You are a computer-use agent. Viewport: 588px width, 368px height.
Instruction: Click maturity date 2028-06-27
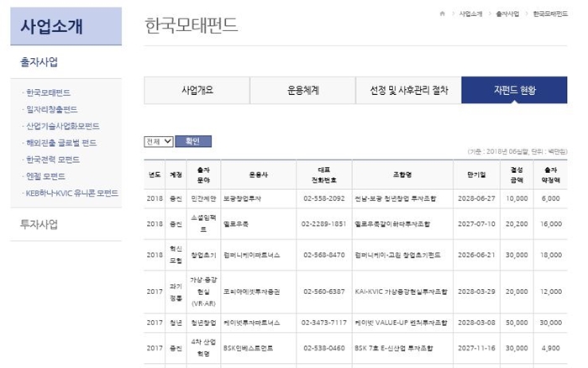click(476, 198)
